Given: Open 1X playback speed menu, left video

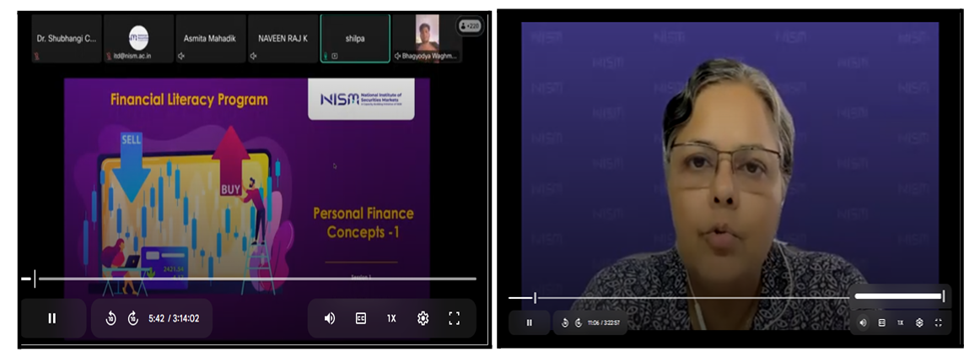Looking at the screenshot, I should coord(391,318).
